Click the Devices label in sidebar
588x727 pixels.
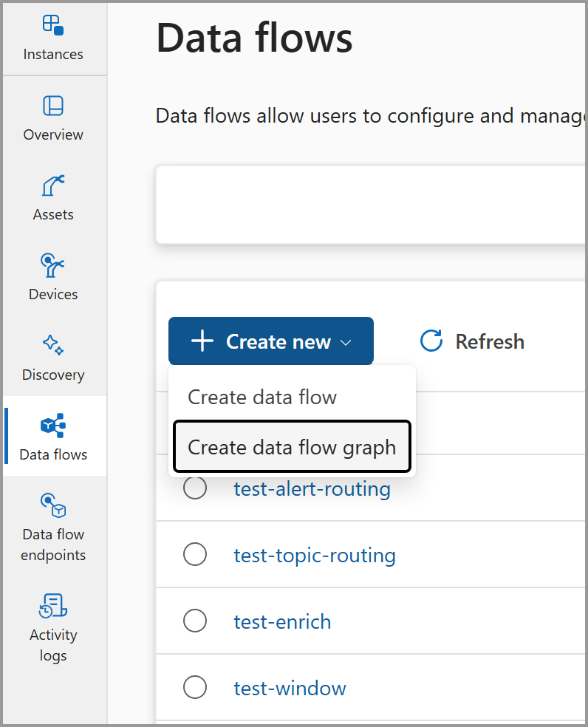point(53,294)
